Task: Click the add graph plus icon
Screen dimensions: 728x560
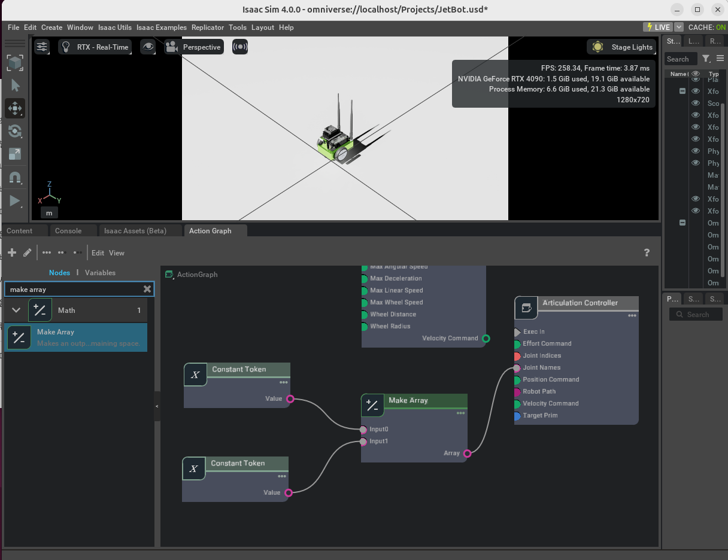Action: point(12,252)
